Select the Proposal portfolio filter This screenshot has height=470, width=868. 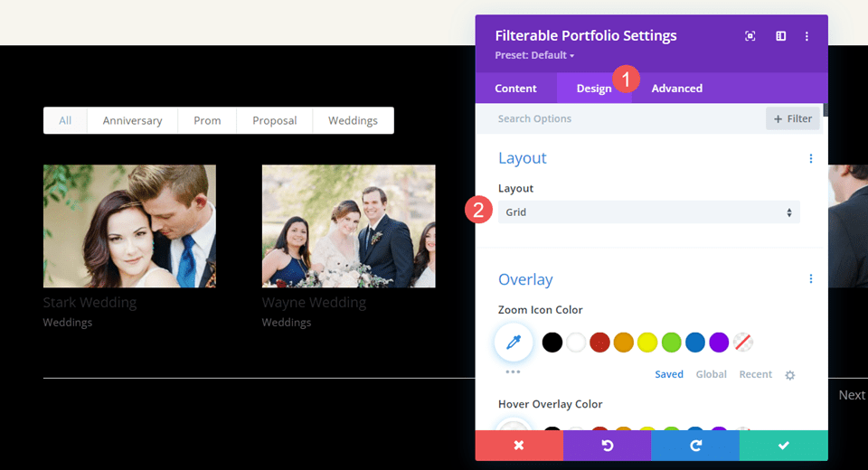[275, 121]
